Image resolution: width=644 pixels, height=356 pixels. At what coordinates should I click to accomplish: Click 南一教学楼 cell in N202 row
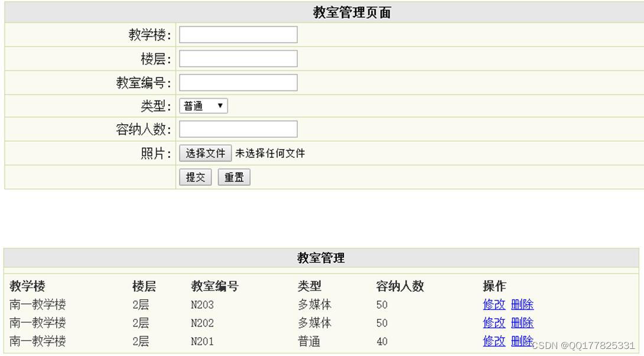point(38,323)
